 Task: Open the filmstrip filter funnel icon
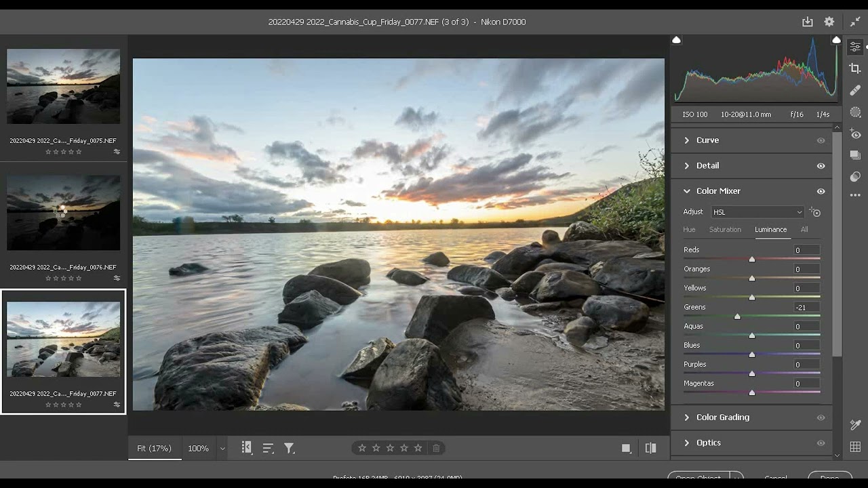(289, 448)
